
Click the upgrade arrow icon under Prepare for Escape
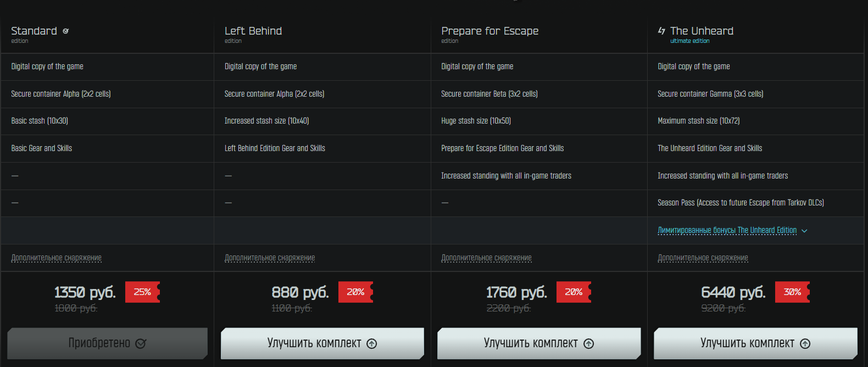pos(589,343)
